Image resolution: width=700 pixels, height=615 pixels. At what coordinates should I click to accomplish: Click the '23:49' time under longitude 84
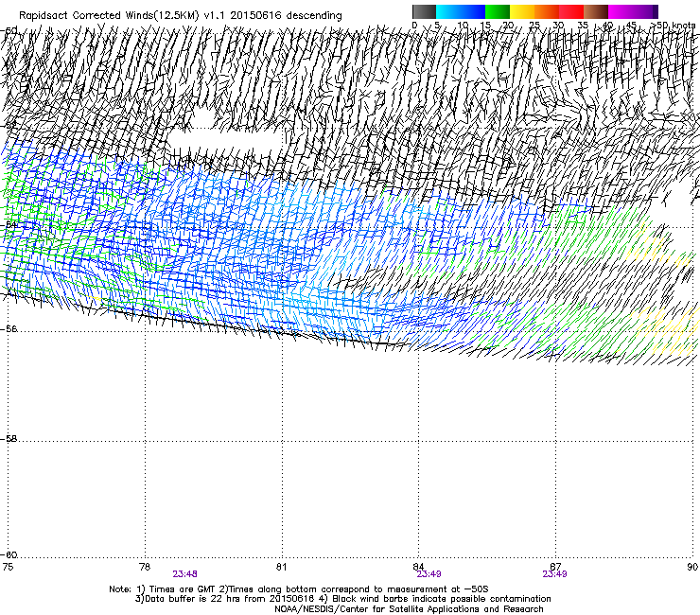[x=429, y=574]
